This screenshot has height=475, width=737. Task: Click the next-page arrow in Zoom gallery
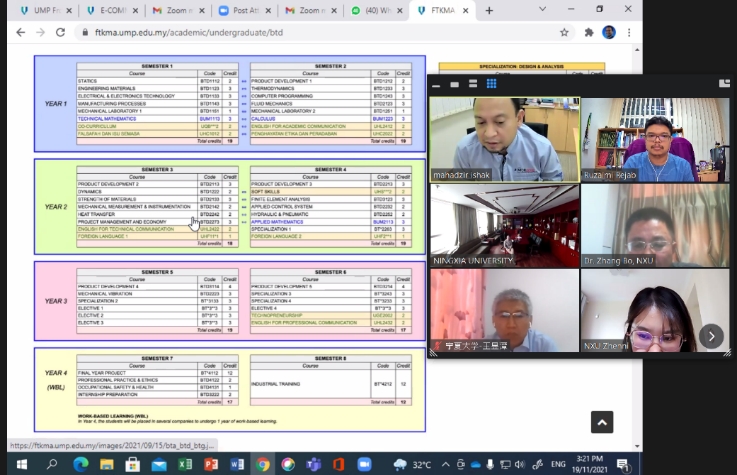click(x=711, y=336)
